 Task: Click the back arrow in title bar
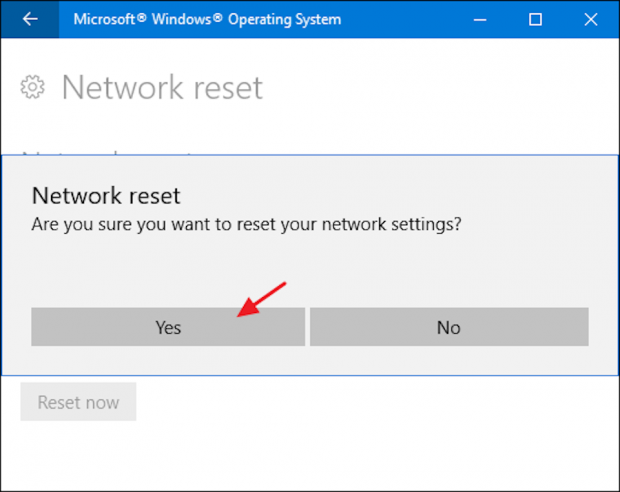(30, 20)
